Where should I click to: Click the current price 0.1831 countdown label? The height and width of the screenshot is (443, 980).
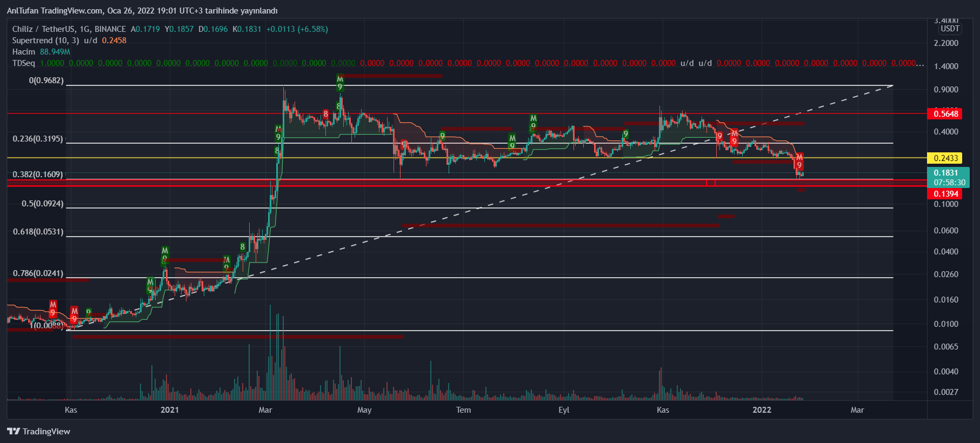pos(948,178)
